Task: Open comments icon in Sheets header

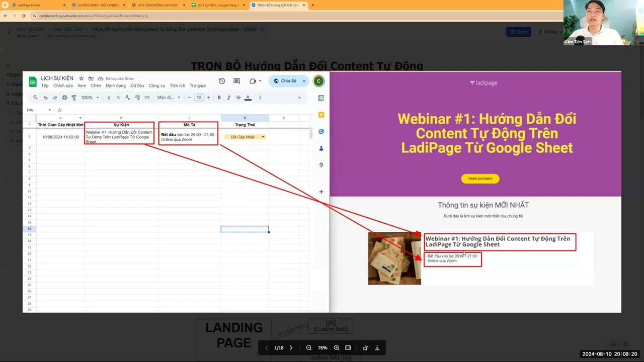Action: (x=236, y=81)
